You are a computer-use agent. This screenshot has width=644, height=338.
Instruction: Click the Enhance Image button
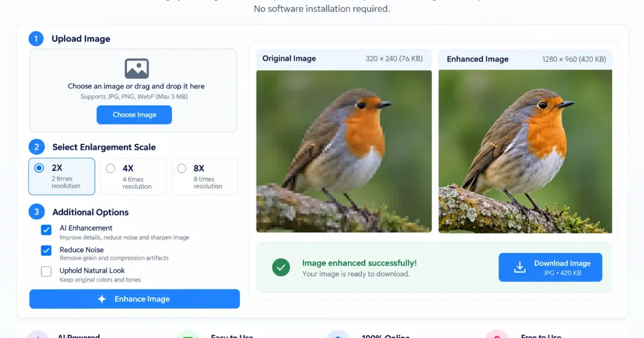(x=135, y=299)
